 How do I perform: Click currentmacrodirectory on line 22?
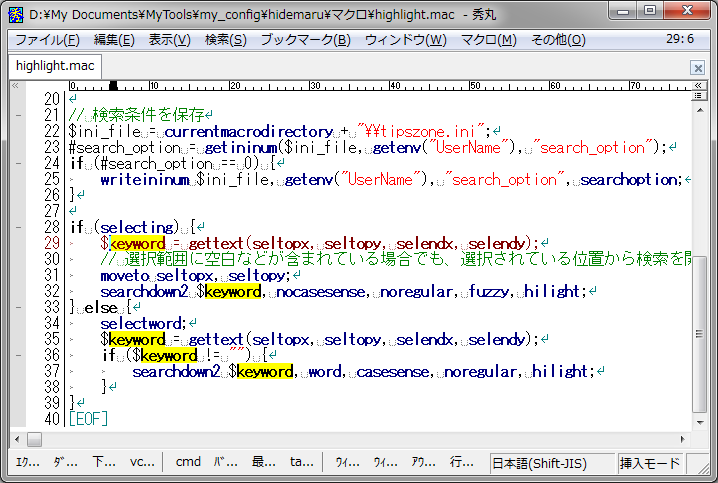[249, 132]
